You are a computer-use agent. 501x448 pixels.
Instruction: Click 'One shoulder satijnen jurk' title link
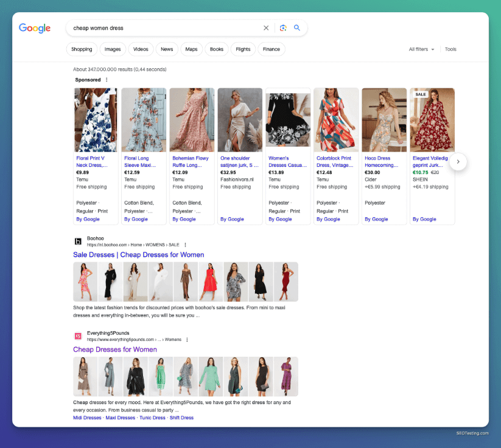pos(239,162)
